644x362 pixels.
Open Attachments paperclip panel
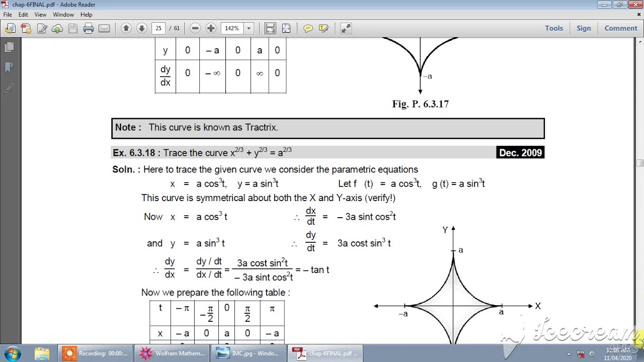coord(9,87)
